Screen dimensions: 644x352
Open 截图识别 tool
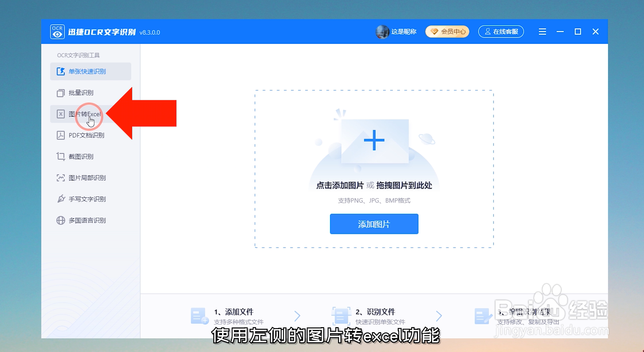[91, 157]
